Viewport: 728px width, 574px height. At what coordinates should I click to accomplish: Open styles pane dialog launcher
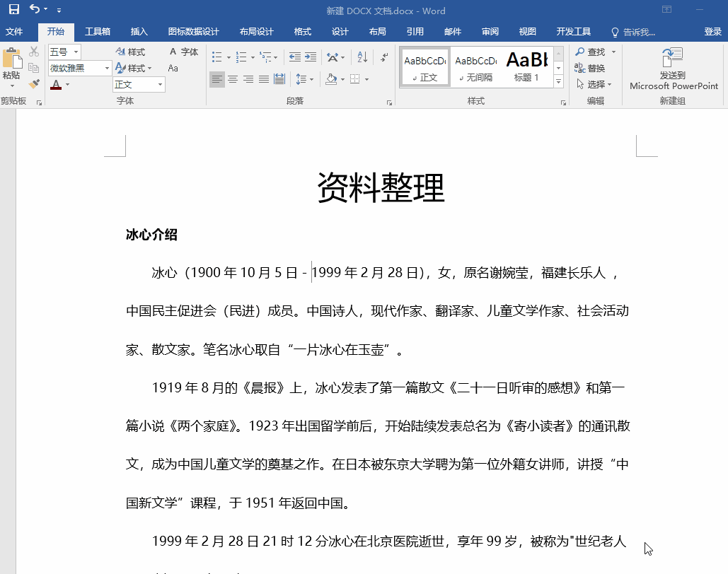[563, 102]
